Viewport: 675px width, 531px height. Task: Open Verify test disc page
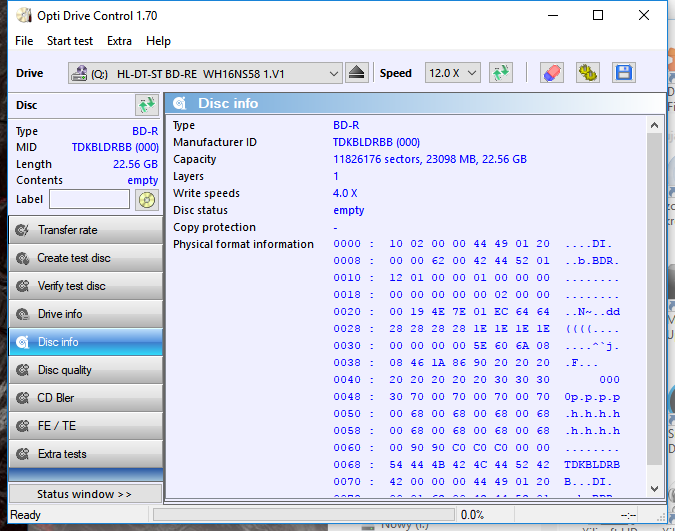[86, 286]
